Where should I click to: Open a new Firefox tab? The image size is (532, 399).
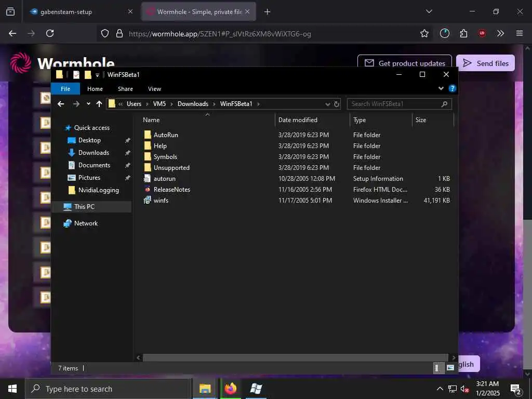(268, 11)
